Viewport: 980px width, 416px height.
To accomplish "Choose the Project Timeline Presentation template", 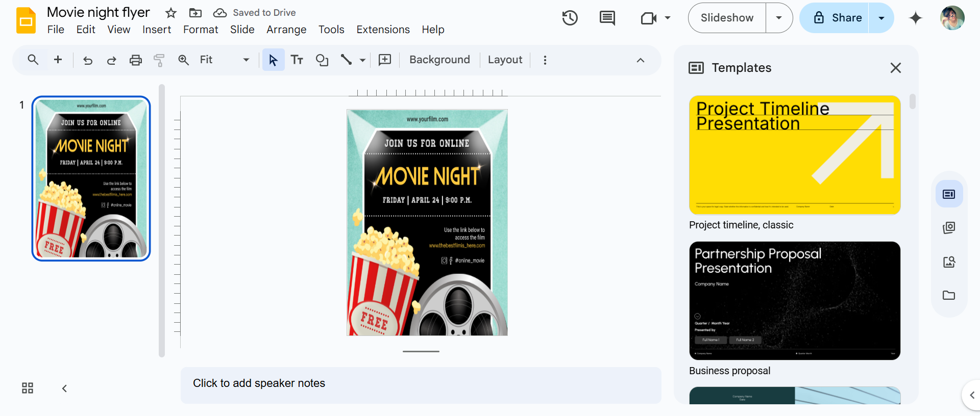I will pyautogui.click(x=795, y=155).
